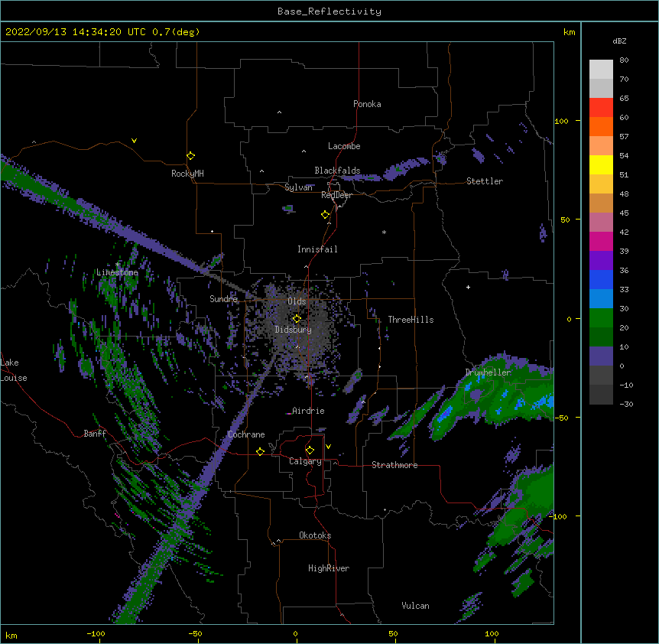This screenshot has width=659, height=644.
Task: Click the yellow radar site marker near Olds
Action: click(297, 319)
